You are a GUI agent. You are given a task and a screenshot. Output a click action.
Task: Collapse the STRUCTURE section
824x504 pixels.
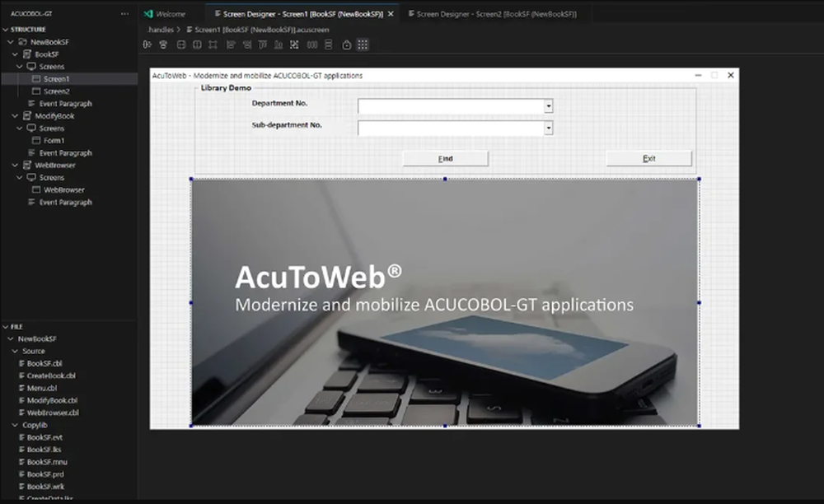(x=5, y=30)
